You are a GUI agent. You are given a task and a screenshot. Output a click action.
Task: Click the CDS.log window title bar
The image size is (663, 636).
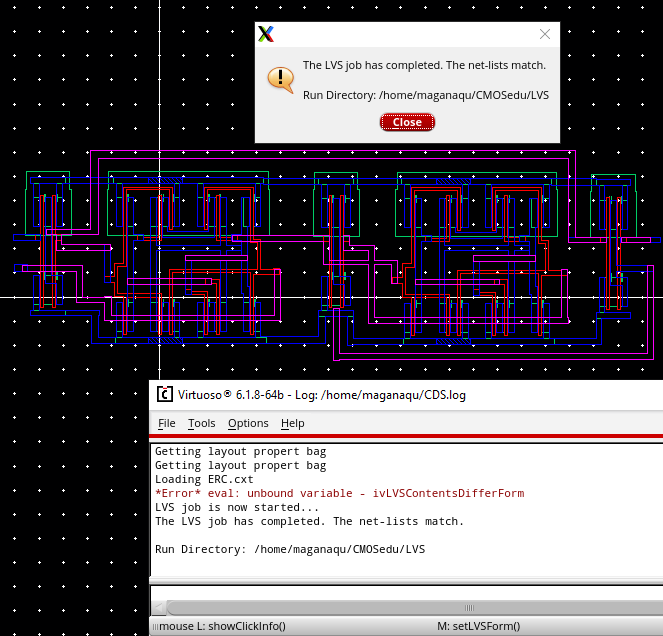click(x=400, y=395)
